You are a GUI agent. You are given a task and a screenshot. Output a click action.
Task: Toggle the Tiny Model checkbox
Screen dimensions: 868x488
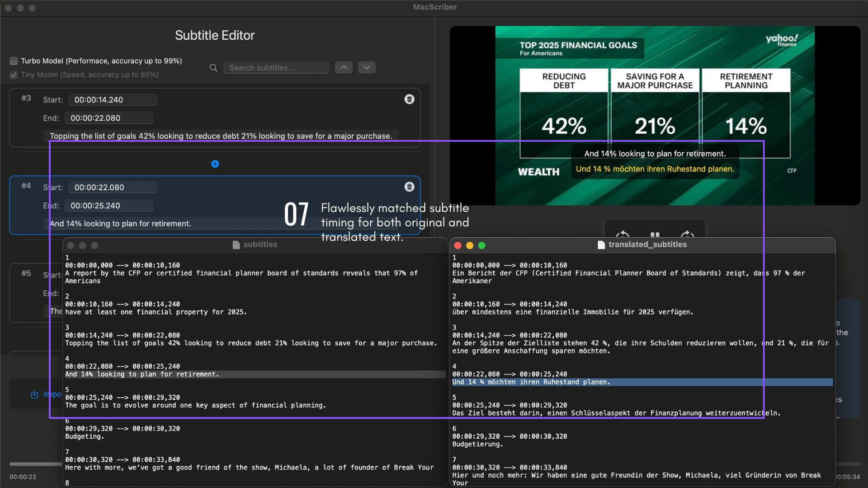[14, 75]
